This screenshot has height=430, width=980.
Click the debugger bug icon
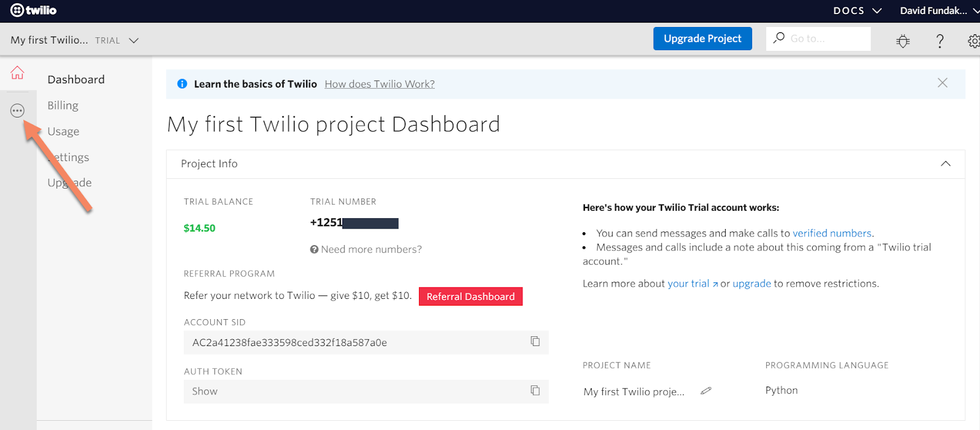point(903,41)
